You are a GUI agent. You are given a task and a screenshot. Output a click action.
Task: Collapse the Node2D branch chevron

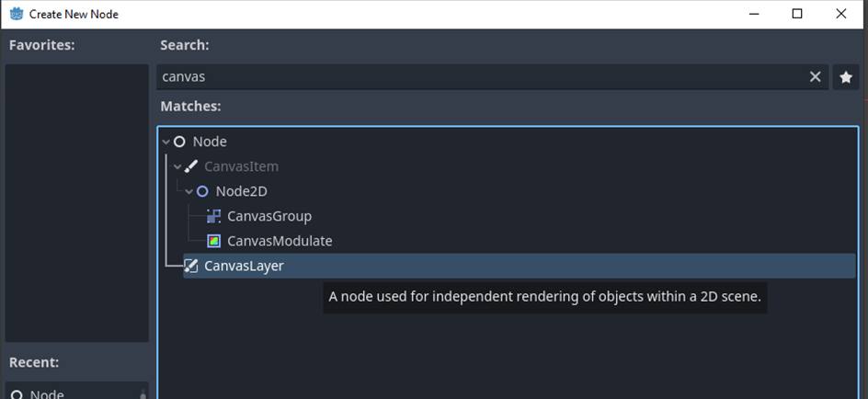[188, 191]
